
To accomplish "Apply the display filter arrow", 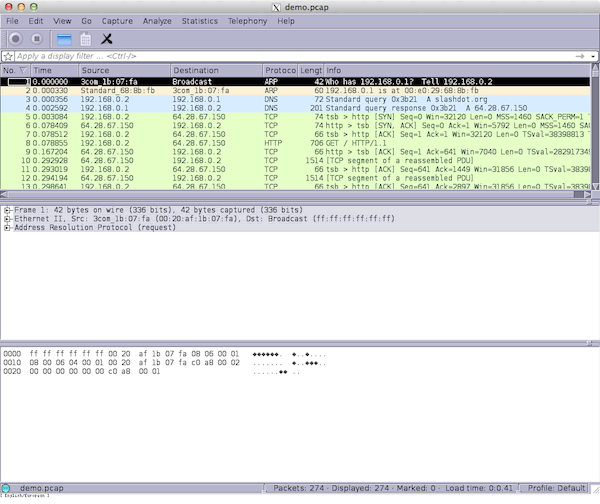I will 579,56.
